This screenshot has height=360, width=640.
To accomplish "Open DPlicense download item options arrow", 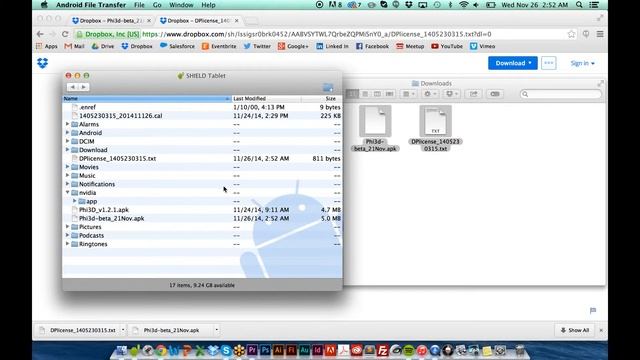I will (123, 330).
